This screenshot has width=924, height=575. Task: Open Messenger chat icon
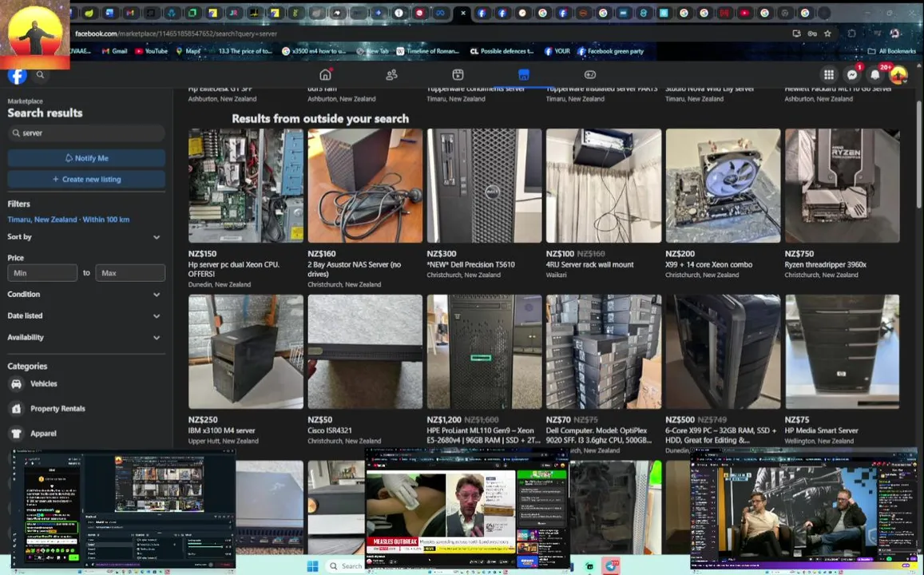851,74
